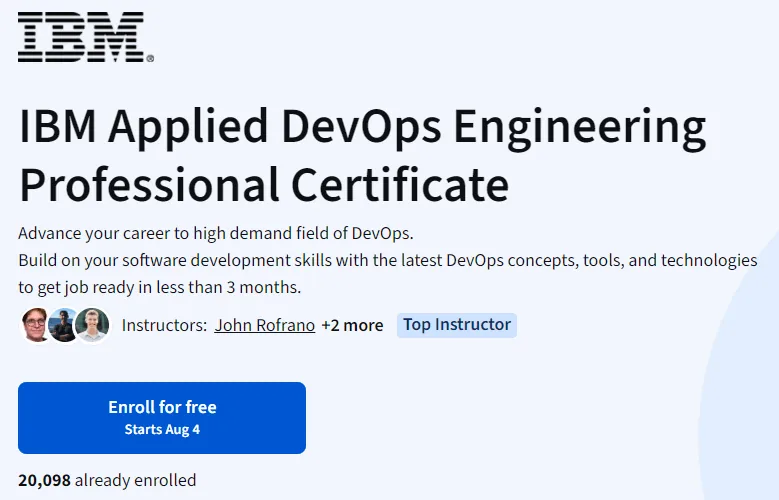This screenshot has height=500, width=779.
Task: Open John Rofrano's instructor profile link
Action: (265, 325)
